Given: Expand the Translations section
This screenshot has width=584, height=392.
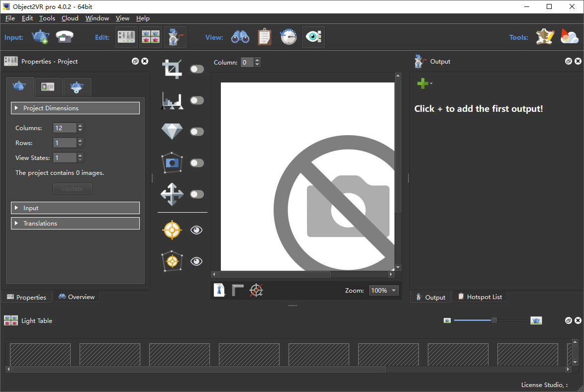Looking at the screenshot, I should (75, 224).
